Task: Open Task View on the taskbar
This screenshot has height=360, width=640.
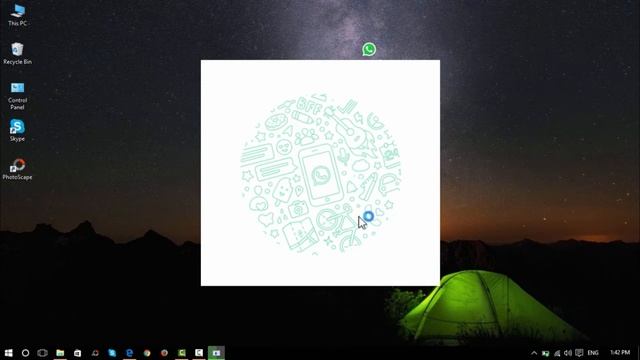Action: point(42,353)
